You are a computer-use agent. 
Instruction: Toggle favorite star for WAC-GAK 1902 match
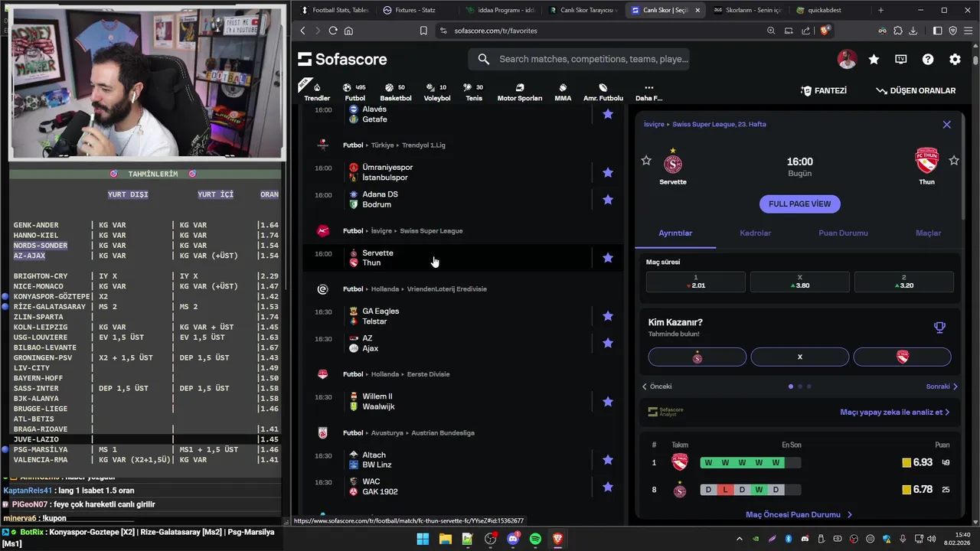coord(608,487)
